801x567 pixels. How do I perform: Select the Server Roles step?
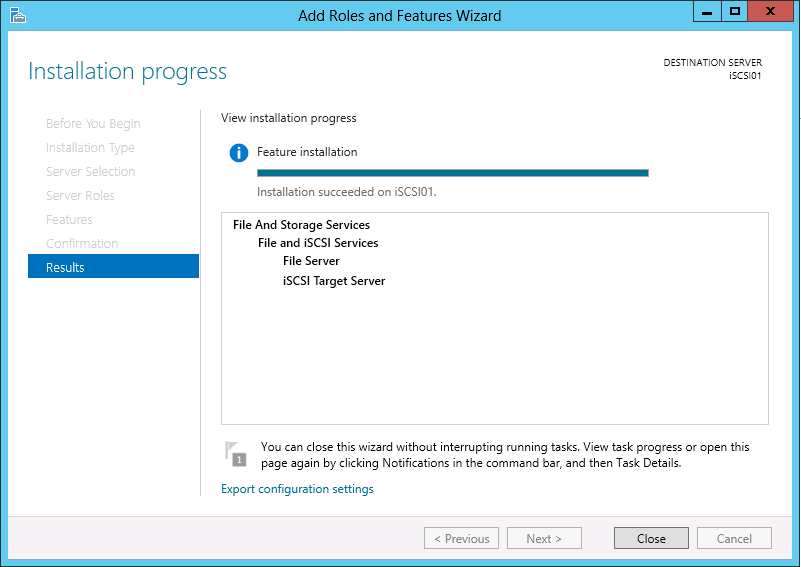pos(80,196)
